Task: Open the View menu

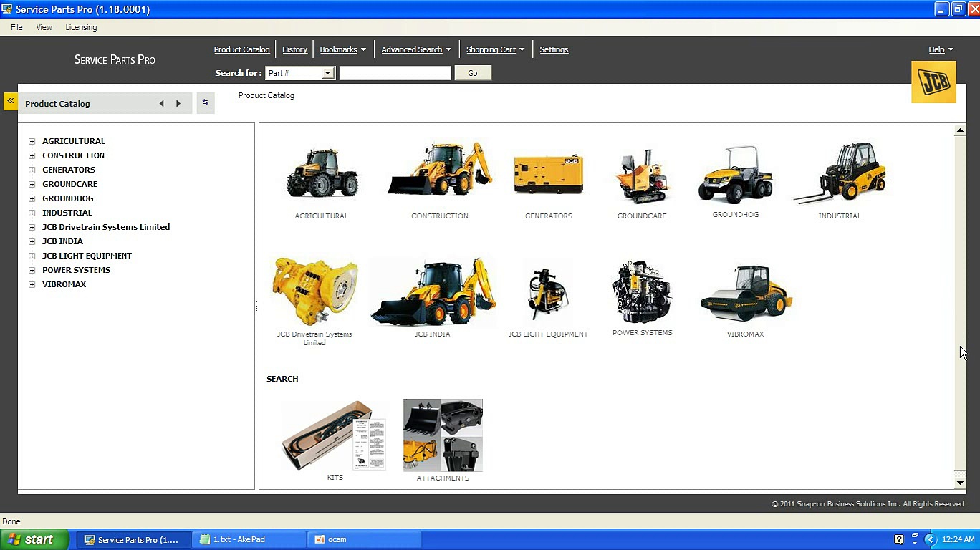Action: point(44,27)
